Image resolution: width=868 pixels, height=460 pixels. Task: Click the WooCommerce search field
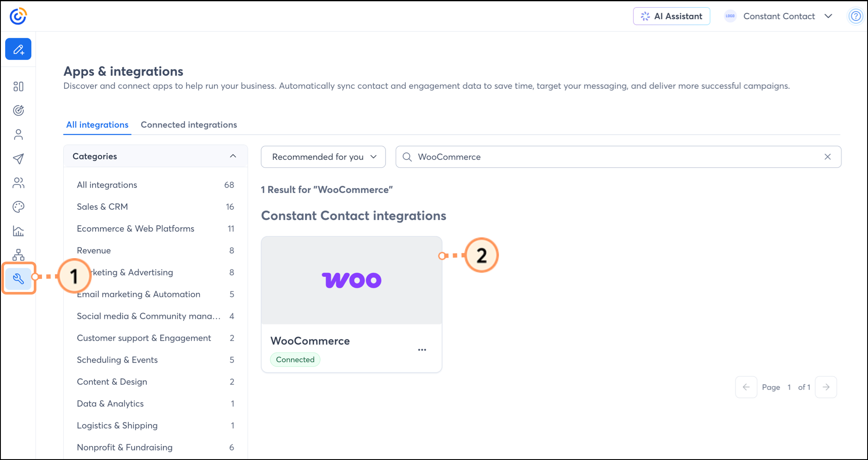pyautogui.click(x=618, y=157)
